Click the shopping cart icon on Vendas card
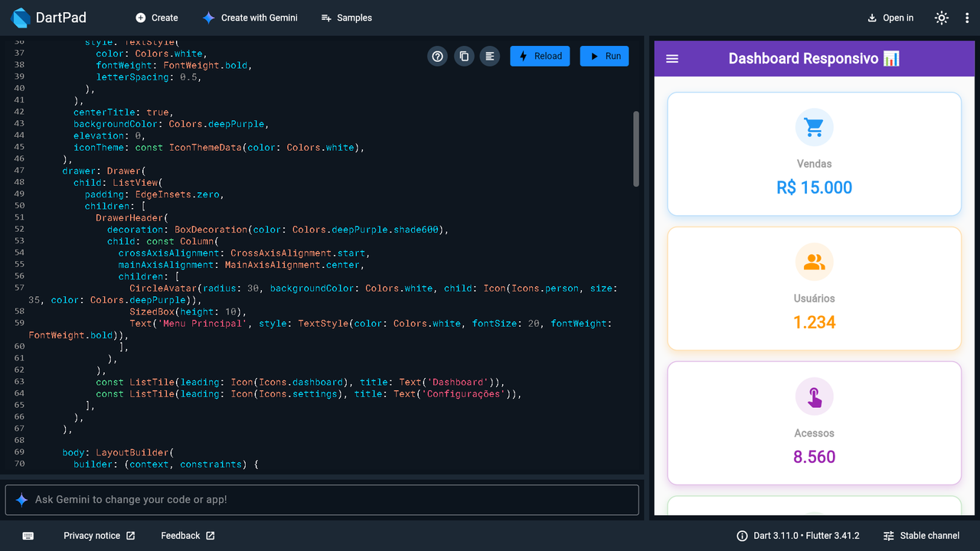 pyautogui.click(x=814, y=127)
